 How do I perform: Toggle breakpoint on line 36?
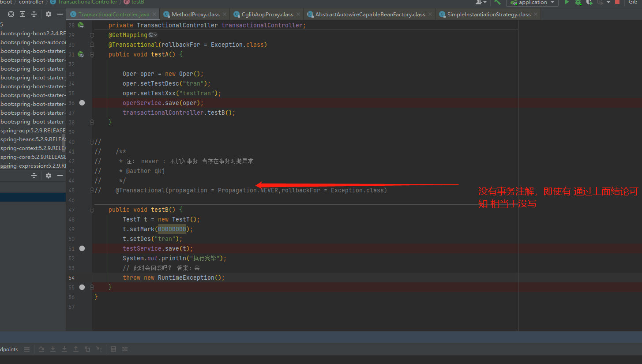82,103
